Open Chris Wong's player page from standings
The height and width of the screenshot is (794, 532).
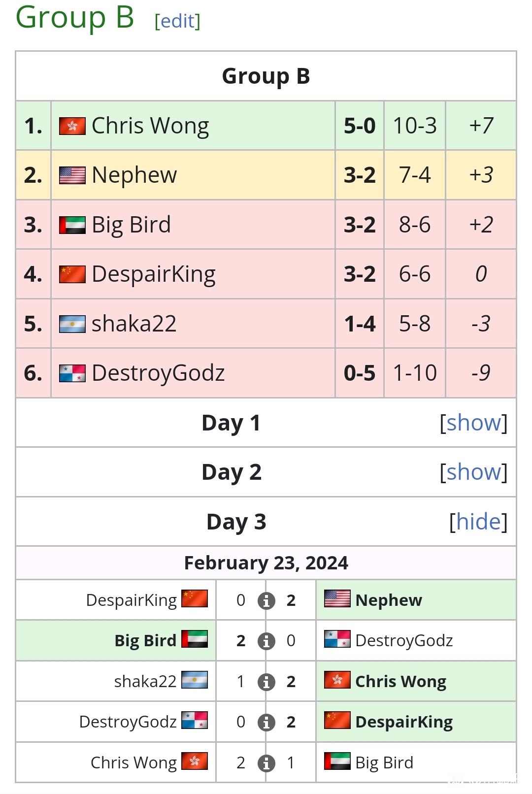pos(150,126)
